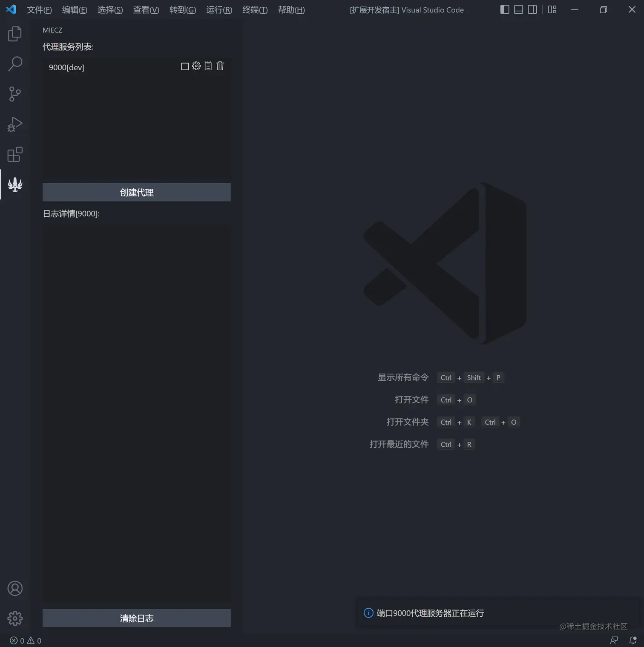Viewport: 644px width, 647px height.
Task: Toggle secondary side bar layout icon
Action: click(x=532, y=9)
